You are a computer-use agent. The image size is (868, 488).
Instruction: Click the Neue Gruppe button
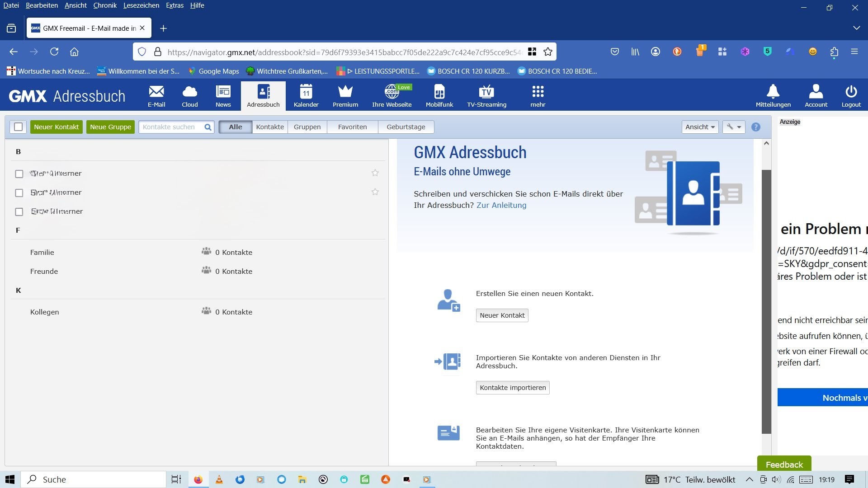click(110, 127)
